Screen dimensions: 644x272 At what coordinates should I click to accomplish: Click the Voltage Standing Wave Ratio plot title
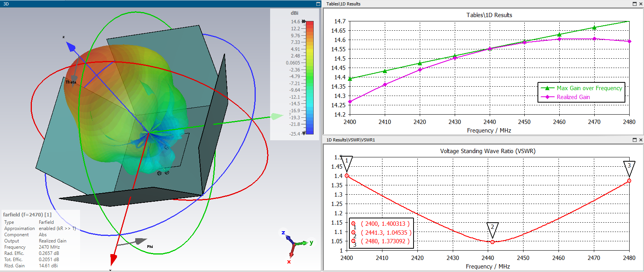(487, 151)
